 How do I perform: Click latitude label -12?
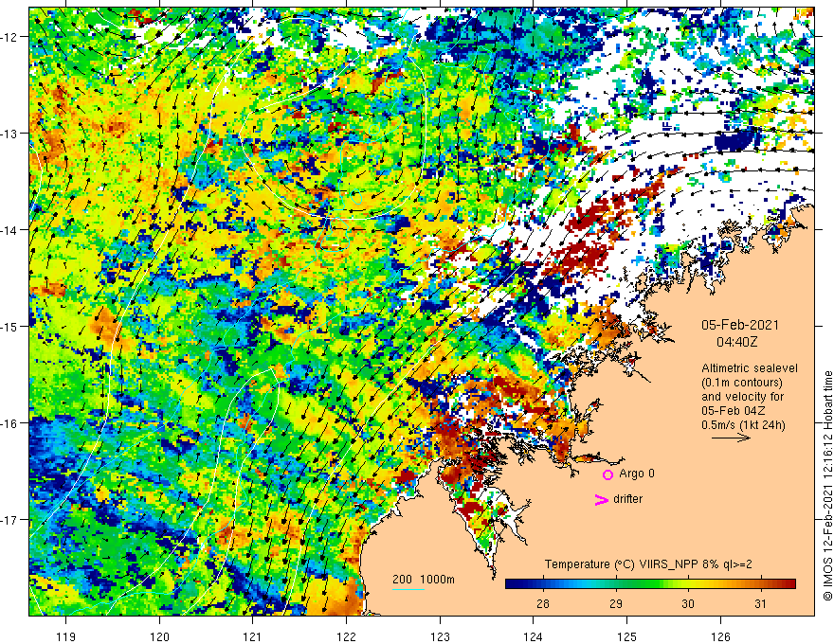[9, 37]
